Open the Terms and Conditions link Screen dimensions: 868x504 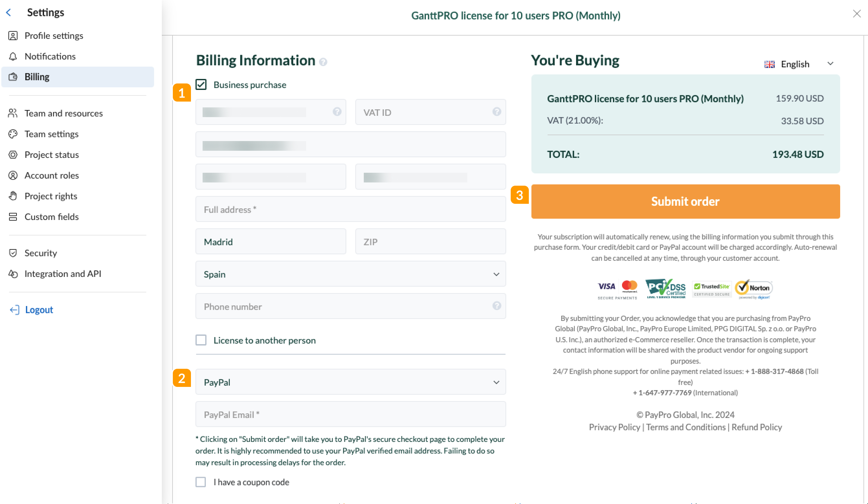685,427
